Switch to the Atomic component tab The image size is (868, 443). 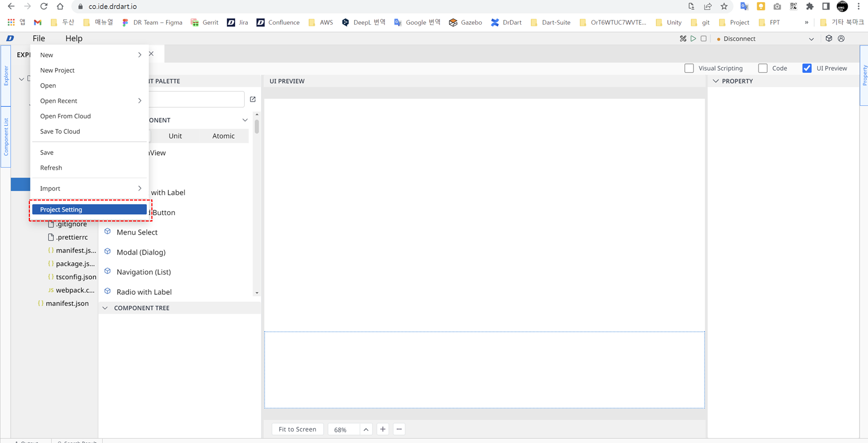pos(223,136)
